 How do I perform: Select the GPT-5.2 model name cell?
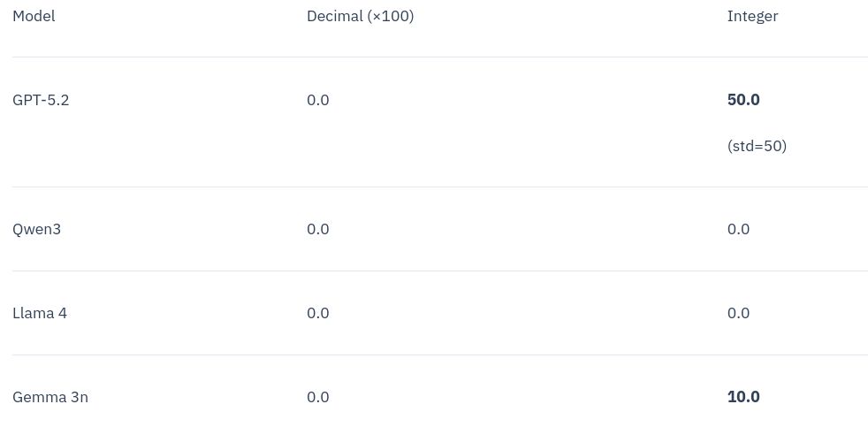(41, 100)
